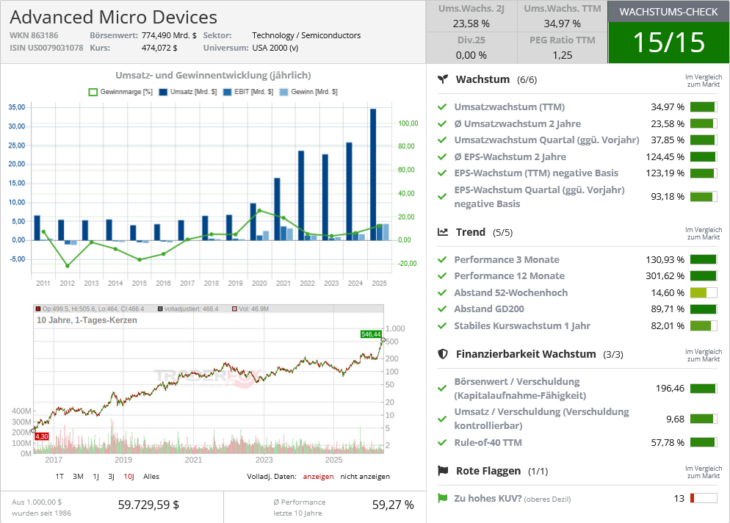Click checkmark beside Ø Umsatzwachstum 2 Jahre
Image resolution: width=730 pixels, height=523 pixels.
[x=442, y=124]
